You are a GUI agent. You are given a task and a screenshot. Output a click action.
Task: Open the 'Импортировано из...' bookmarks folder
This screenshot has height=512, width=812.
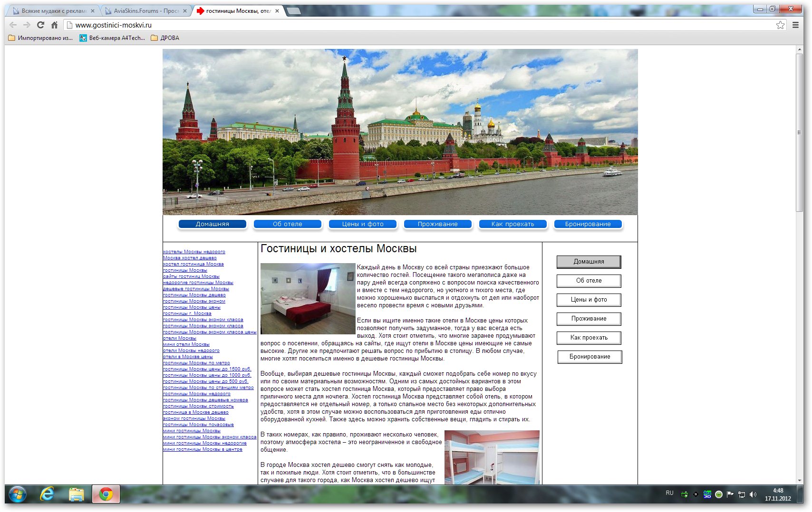click(41, 38)
